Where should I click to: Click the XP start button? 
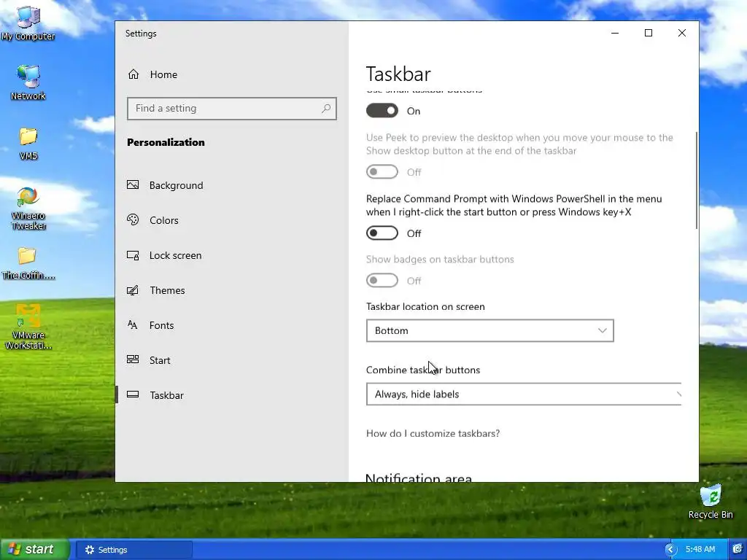(x=34, y=550)
